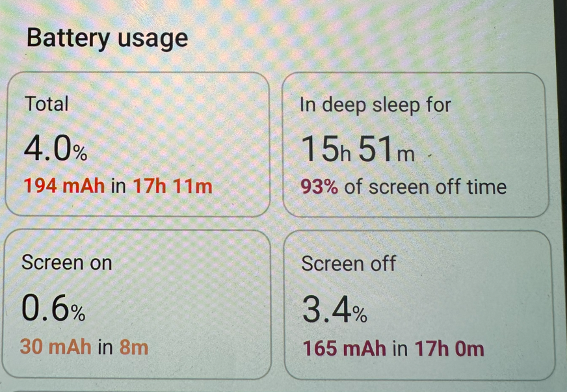Select the 0.6% screen on value
This screenshot has height=392, width=567.
coord(53,309)
